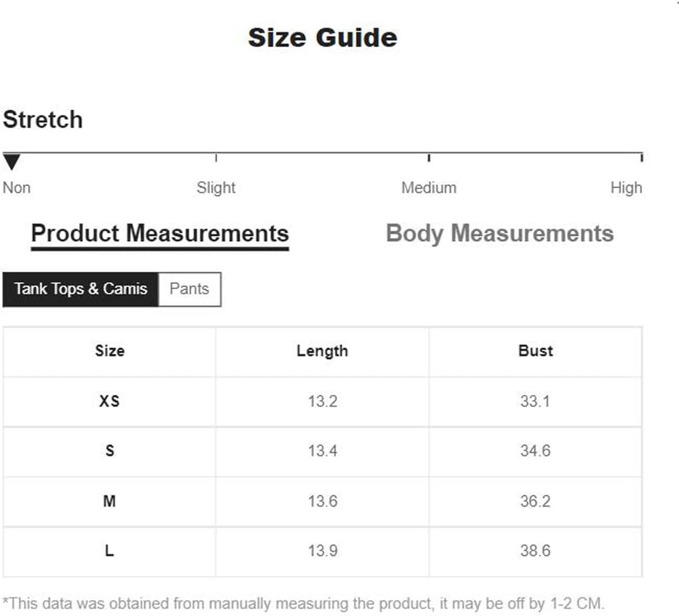Screen dimensions: 679x616
Task: Click the Slight stretch tick mark
Action: click(216, 158)
